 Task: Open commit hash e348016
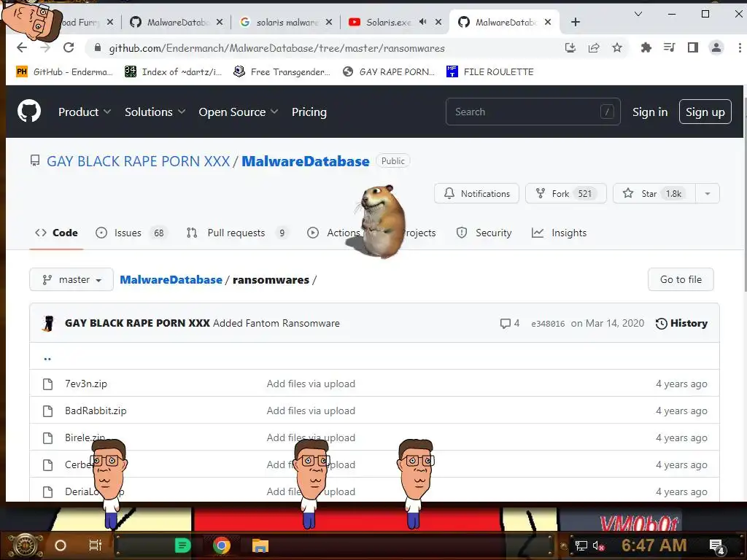(x=548, y=324)
